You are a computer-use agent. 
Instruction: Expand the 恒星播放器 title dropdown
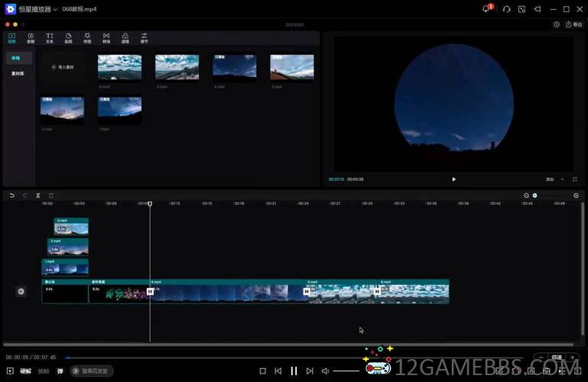(55, 9)
